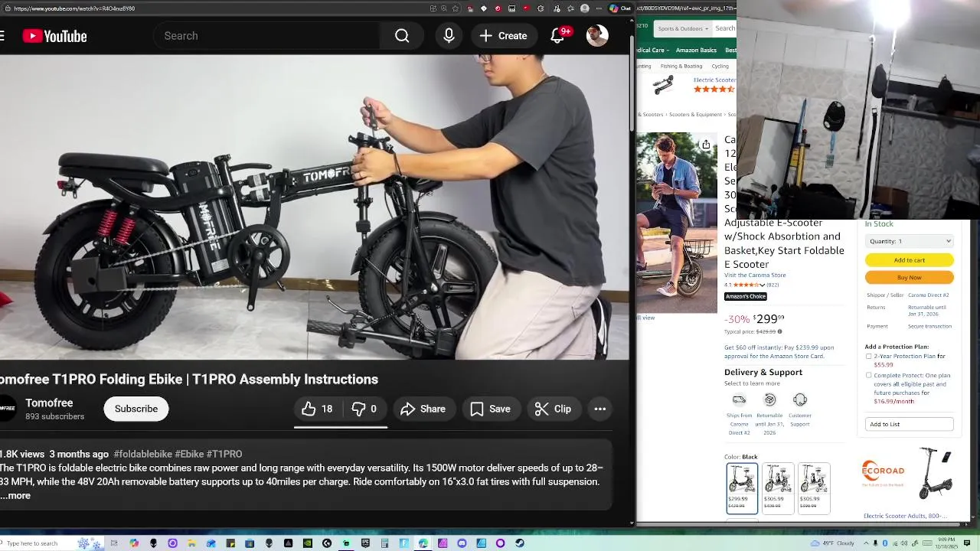Open YouTube home via the logo
980x551 pixels.
pyautogui.click(x=54, y=36)
